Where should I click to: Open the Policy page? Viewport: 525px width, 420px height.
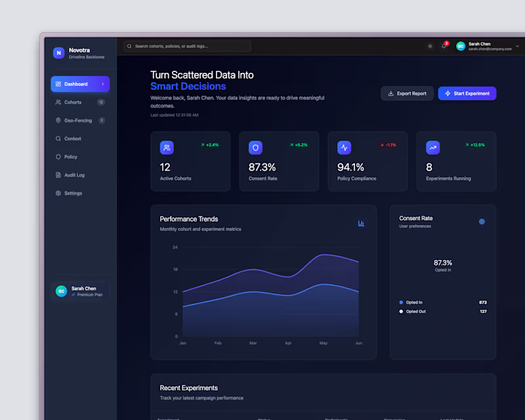(80, 157)
